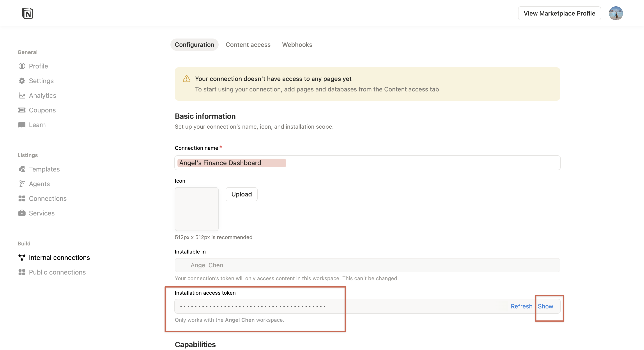Open Settings via the gear icon

click(x=22, y=81)
